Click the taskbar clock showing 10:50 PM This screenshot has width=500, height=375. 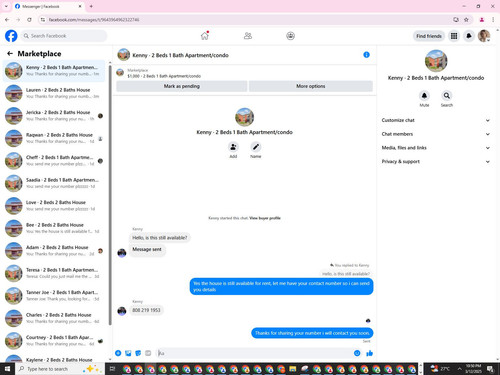pos(473,369)
